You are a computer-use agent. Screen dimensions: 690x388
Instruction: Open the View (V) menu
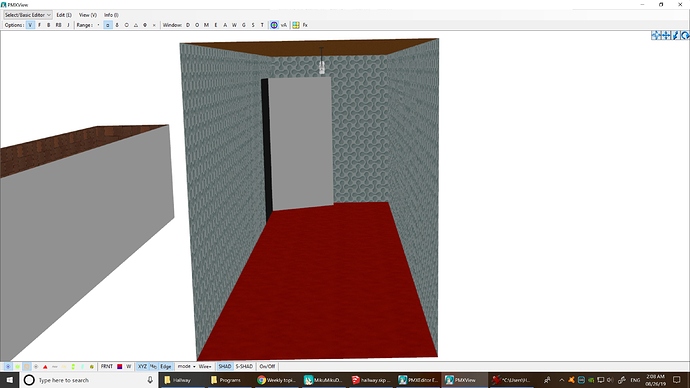click(x=88, y=15)
